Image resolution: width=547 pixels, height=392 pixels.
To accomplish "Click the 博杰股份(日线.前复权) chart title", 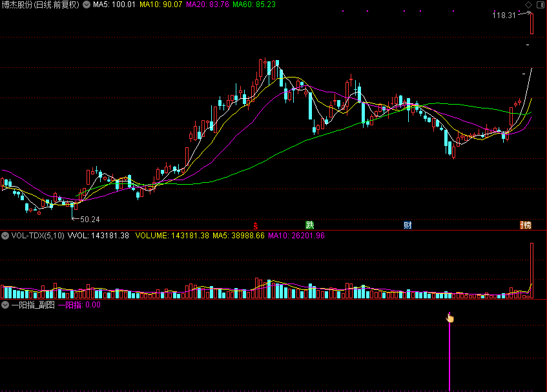I will tap(41, 5).
